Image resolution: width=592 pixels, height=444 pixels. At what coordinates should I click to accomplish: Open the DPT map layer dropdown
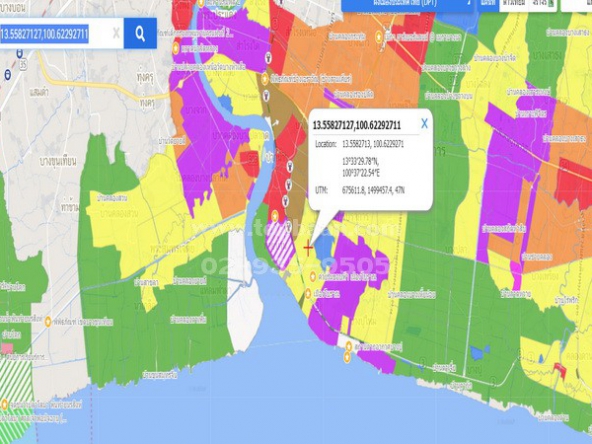pyautogui.click(x=407, y=5)
